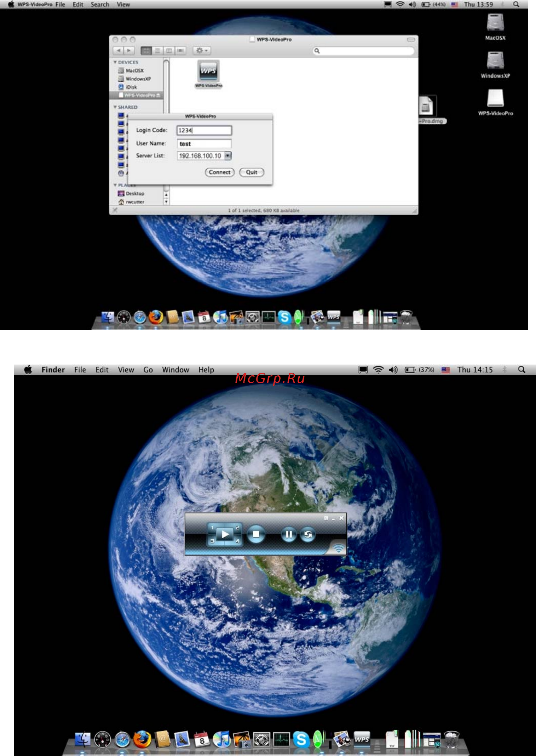Image resolution: width=536 pixels, height=756 pixels.
Task: Click the Login Code field
Action: pos(204,130)
